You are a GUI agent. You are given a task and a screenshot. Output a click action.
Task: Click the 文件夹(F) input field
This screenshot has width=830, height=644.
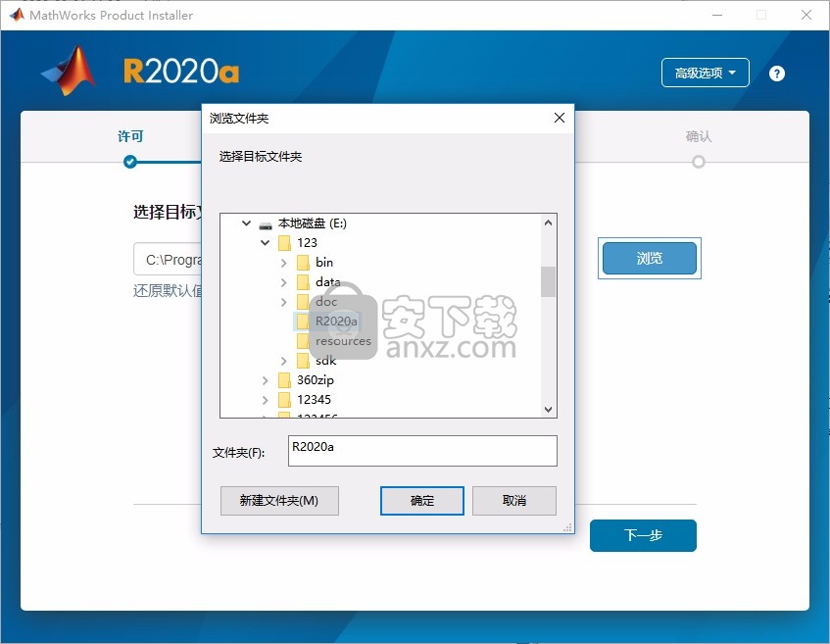(x=422, y=451)
